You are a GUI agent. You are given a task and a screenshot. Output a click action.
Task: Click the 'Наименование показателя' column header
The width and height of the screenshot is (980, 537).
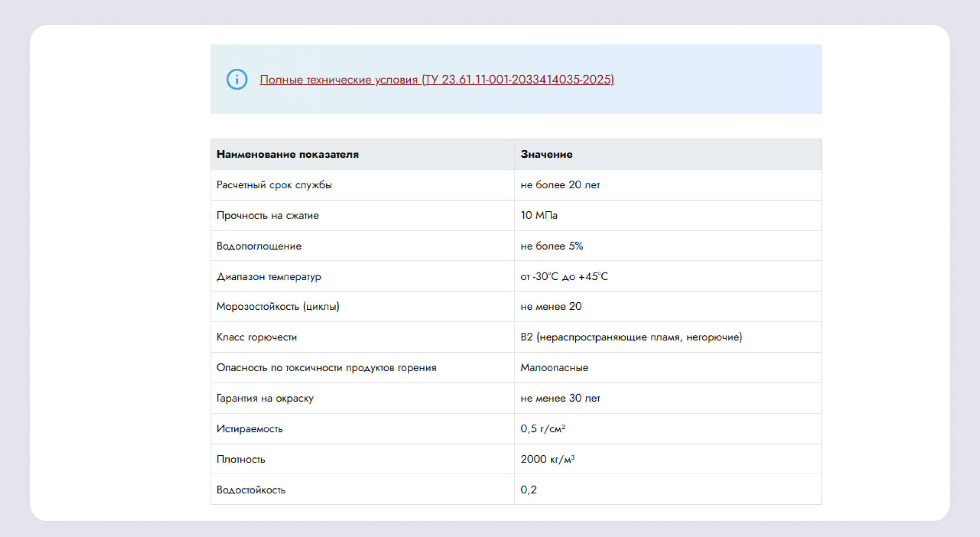click(x=287, y=154)
